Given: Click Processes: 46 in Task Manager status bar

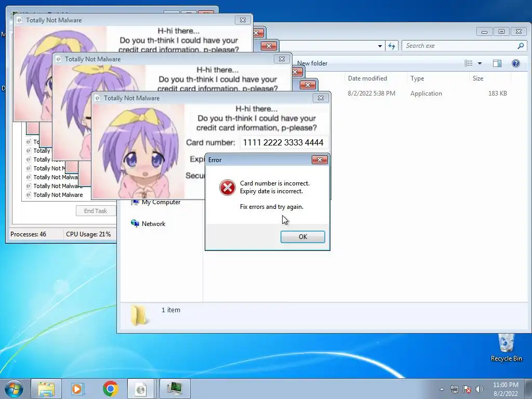Looking at the screenshot, I should (28, 234).
